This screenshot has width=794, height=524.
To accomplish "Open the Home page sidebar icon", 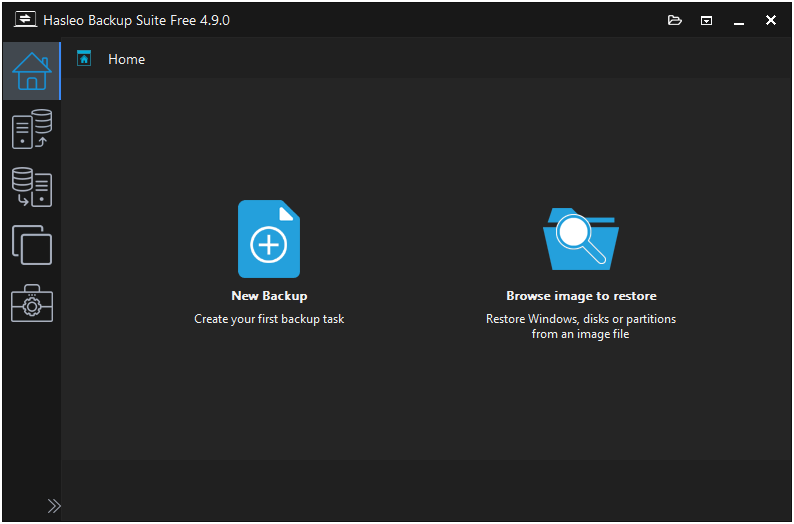I will (x=32, y=71).
